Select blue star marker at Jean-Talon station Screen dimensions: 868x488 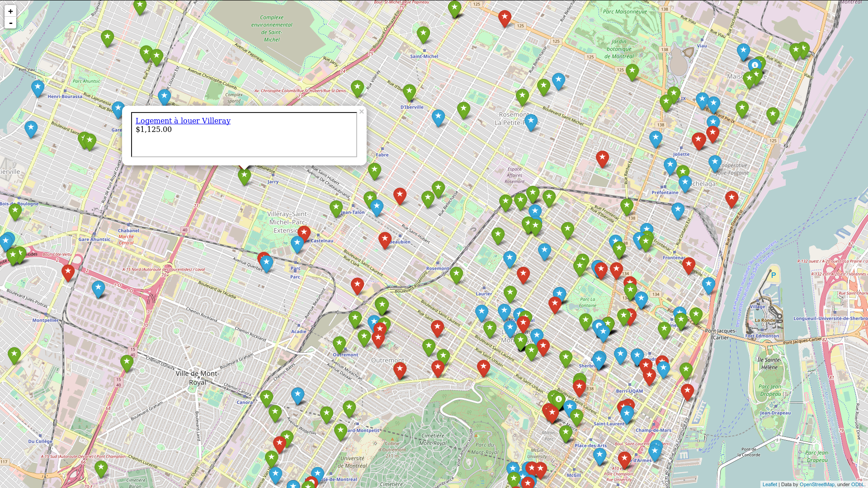[377, 207]
